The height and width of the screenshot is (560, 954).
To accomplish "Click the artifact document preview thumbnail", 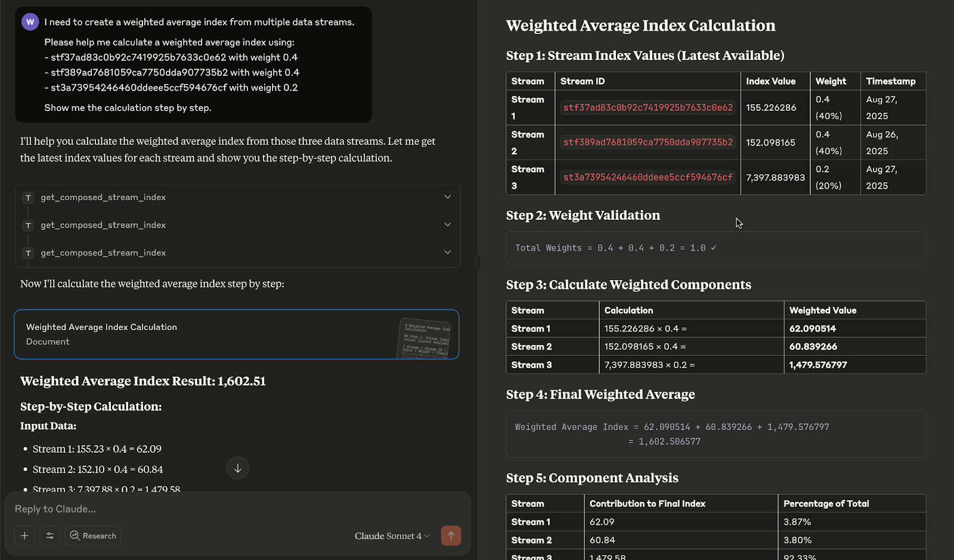I will (425, 338).
